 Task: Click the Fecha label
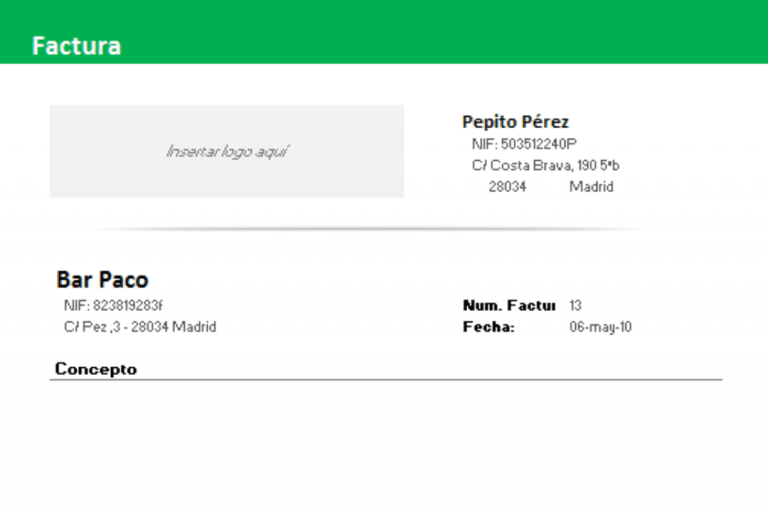click(489, 327)
